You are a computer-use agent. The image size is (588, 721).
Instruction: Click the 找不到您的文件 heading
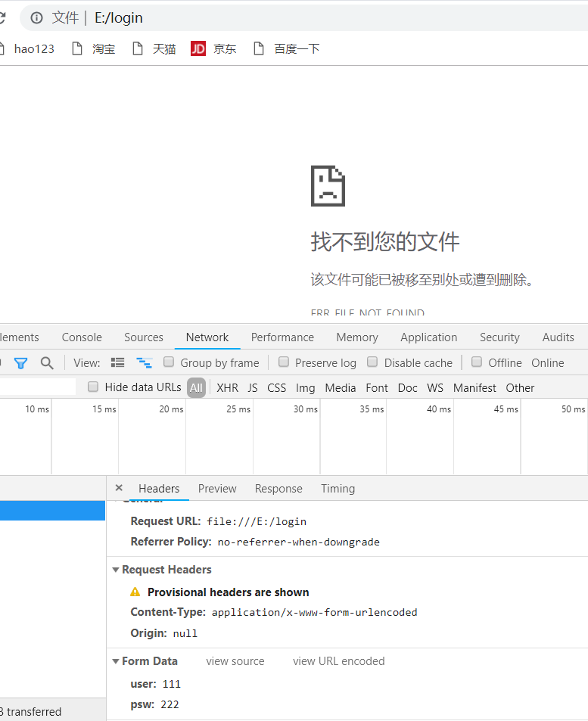pyautogui.click(x=385, y=241)
